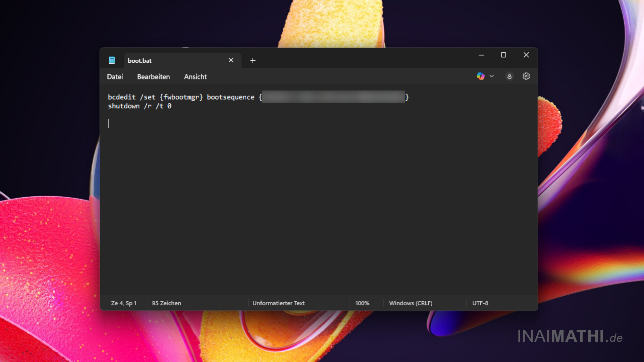Open the Datei menu
The width and height of the screenshot is (644, 362).
tap(115, 77)
